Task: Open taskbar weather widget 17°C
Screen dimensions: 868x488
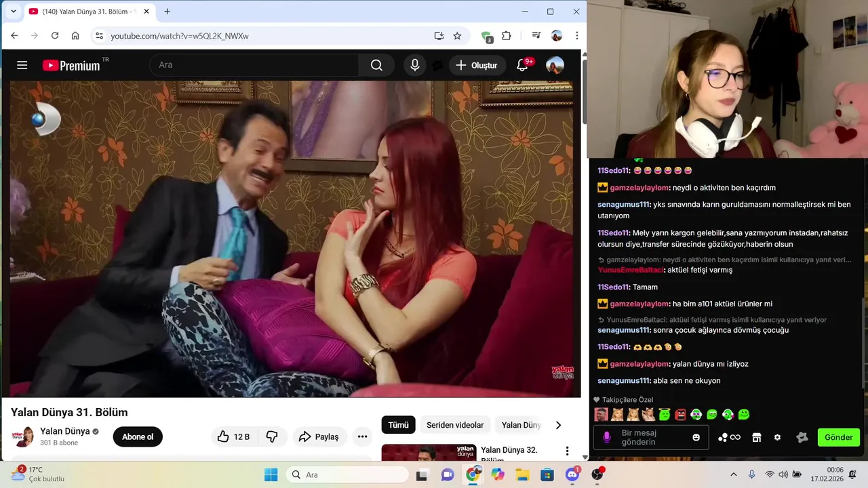Action: (37, 474)
